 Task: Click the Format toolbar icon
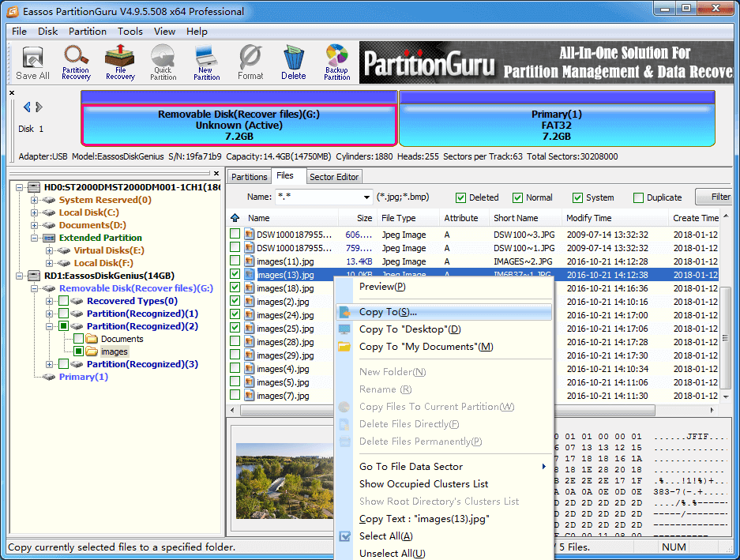250,63
